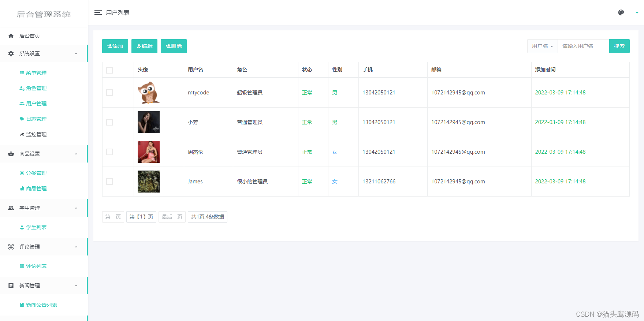644x321 pixels.
Task: Open 周杰伦's avatar image
Action: click(149, 152)
